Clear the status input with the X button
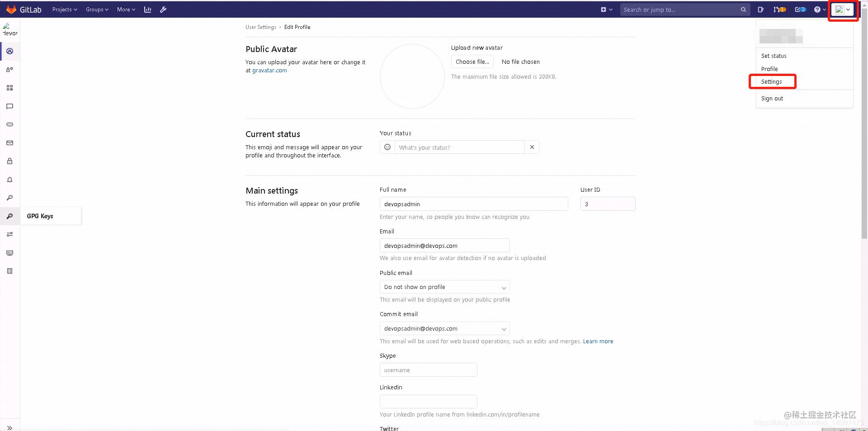Viewport: 868px width, 431px height. [532, 147]
